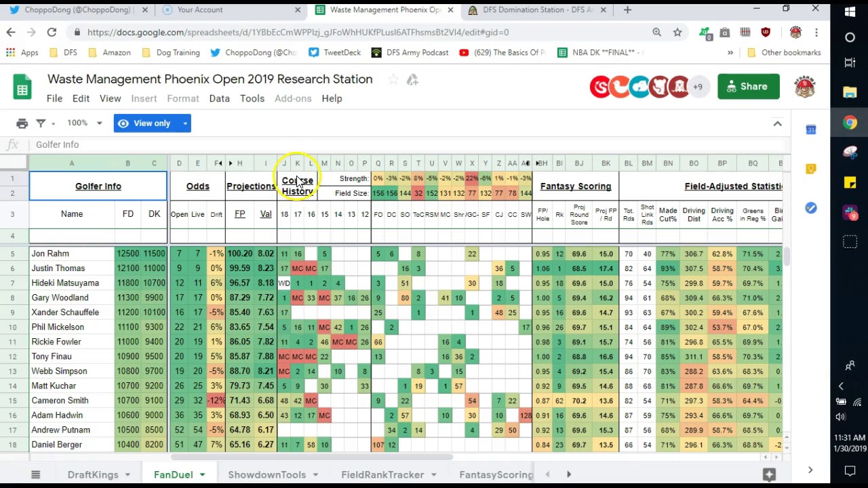The width and height of the screenshot is (868, 488).
Task: Click the browser back button
Action: click(x=11, y=32)
